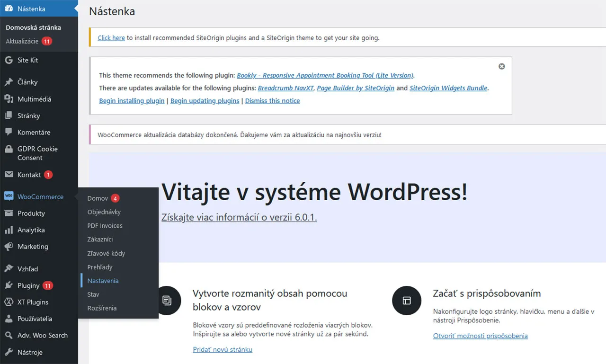Dismiss the plugin recommendation notice with X
This screenshot has height=364, width=606.
click(x=502, y=66)
